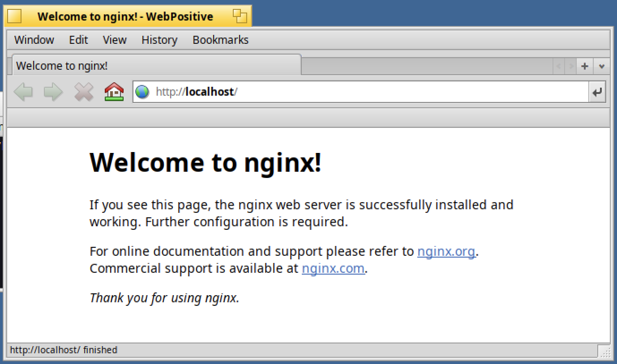Open the Window menu

tap(34, 40)
